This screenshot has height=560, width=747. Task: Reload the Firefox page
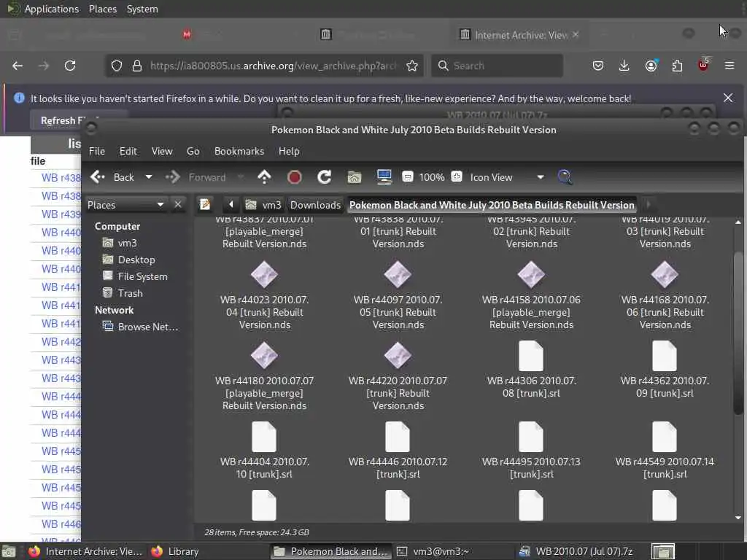(x=70, y=66)
